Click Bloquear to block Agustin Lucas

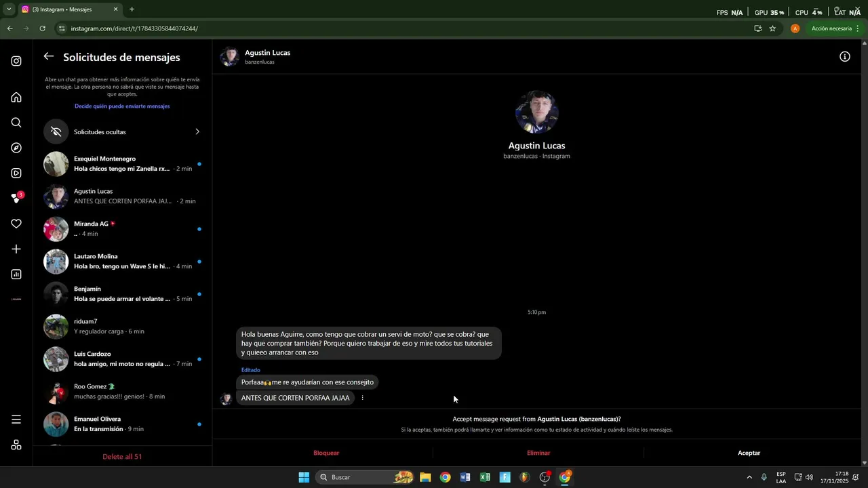[326, 453]
